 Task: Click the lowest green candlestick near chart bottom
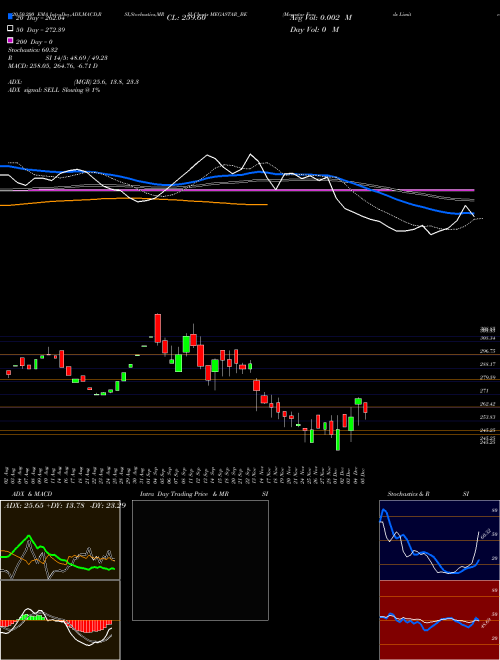coord(338,440)
